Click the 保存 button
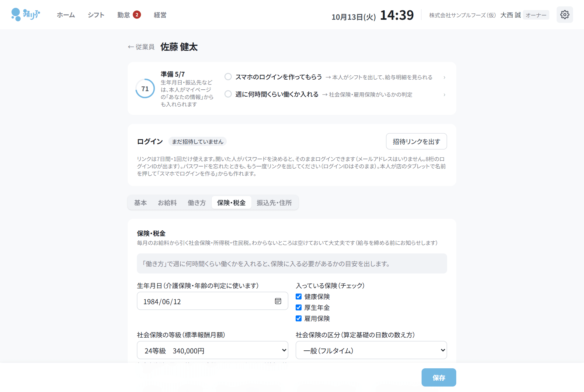This screenshot has height=392, width=584. 439,377
